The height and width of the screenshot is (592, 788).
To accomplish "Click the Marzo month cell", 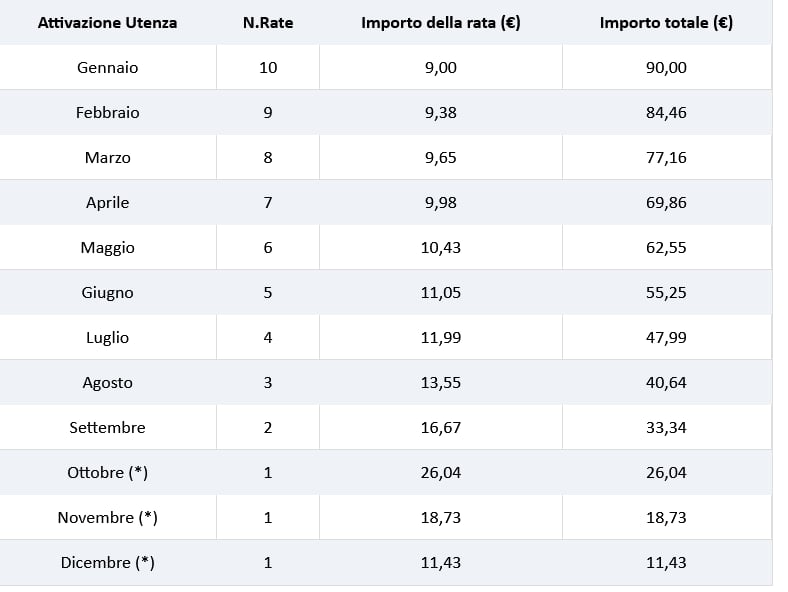I will pyautogui.click(x=107, y=158).
